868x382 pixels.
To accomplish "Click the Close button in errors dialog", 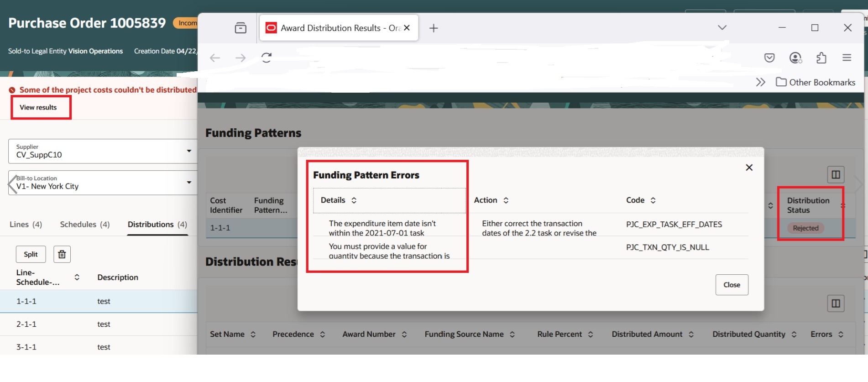I will click(732, 285).
